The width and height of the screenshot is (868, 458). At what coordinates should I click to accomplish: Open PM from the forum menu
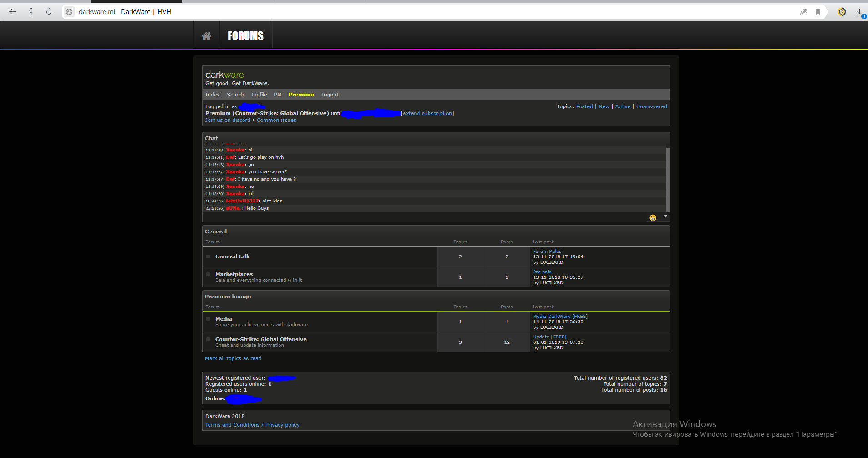click(x=278, y=95)
